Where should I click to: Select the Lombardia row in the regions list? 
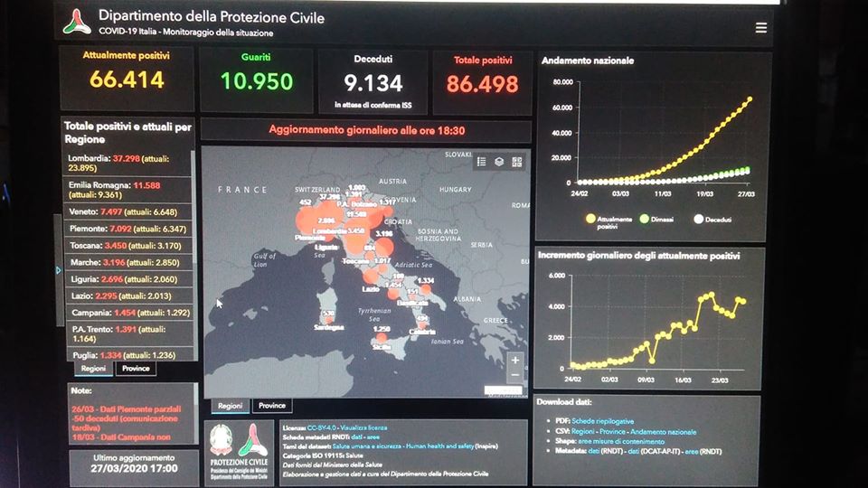point(128,163)
